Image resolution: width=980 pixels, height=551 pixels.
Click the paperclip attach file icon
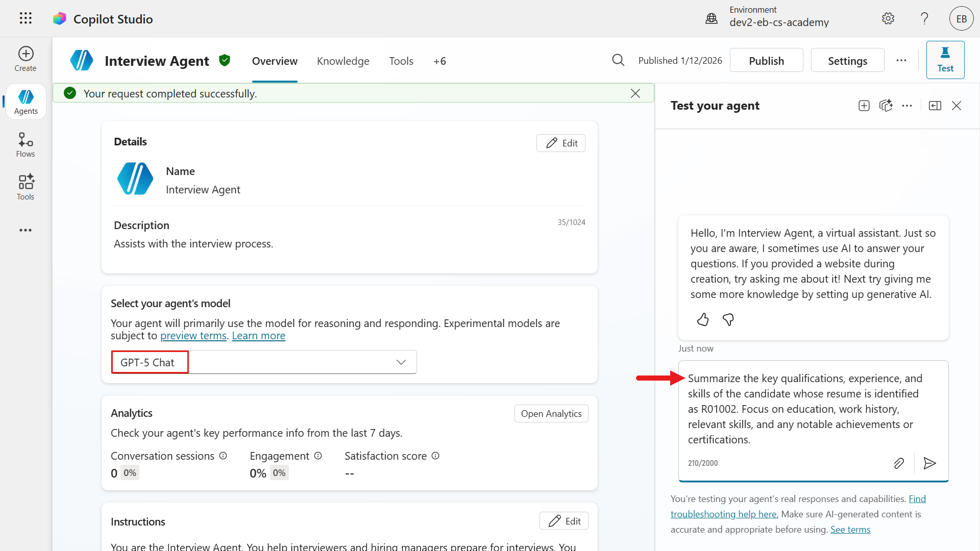click(x=899, y=463)
